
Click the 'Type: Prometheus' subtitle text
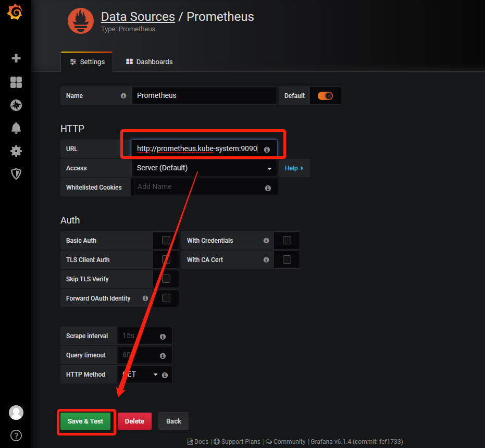pos(128,29)
